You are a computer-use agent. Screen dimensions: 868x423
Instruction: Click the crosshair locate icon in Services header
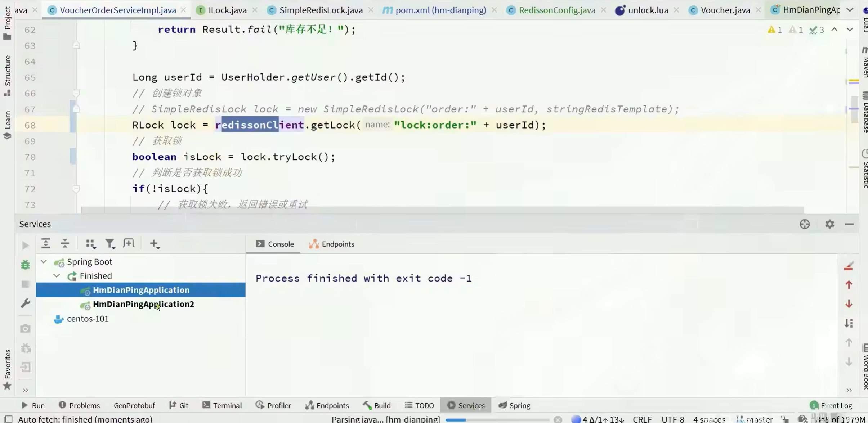[805, 224]
